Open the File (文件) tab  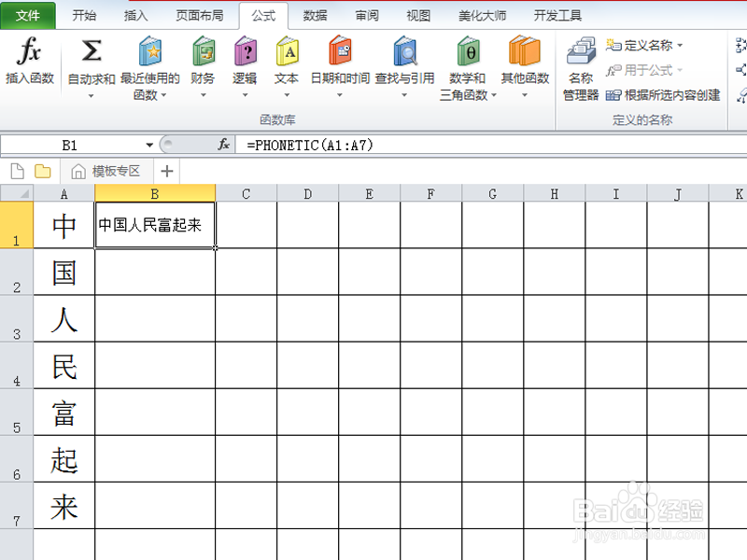28,15
